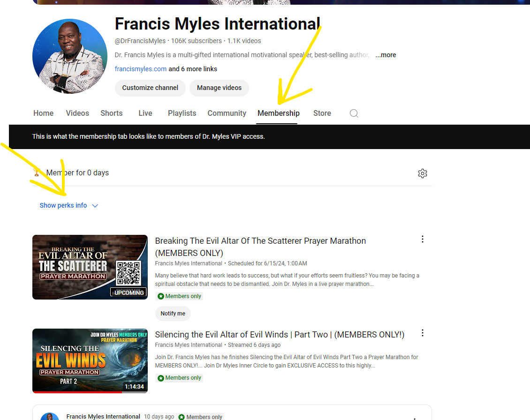The image size is (530, 420).
Task: Select the Live tab
Action: point(145,113)
